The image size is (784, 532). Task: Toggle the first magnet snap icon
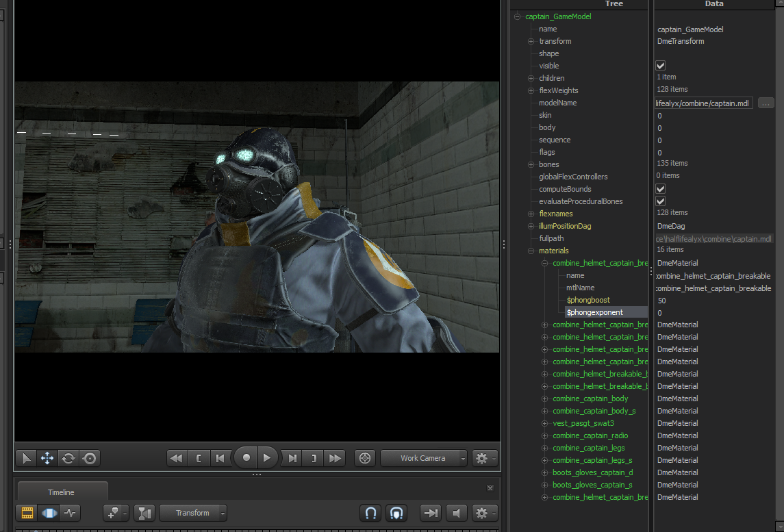tap(370, 513)
